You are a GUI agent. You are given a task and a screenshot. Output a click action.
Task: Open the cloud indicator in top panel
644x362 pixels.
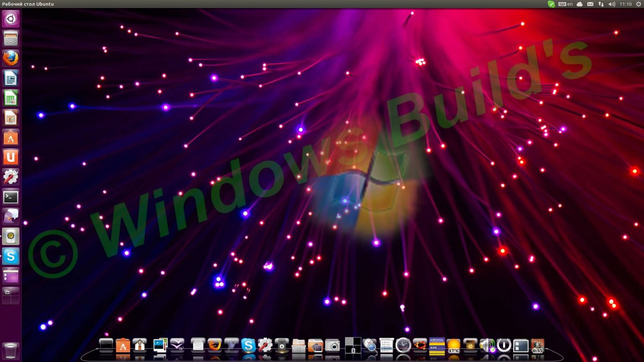(580, 4)
